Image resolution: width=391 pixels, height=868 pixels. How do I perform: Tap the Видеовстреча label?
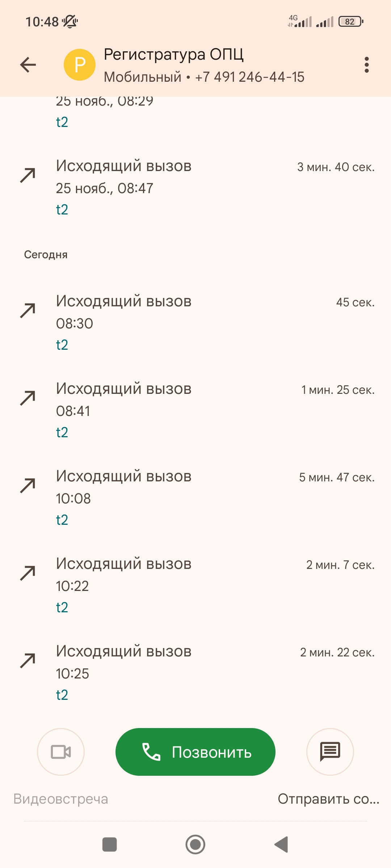pyautogui.click(x=61, y=799)
